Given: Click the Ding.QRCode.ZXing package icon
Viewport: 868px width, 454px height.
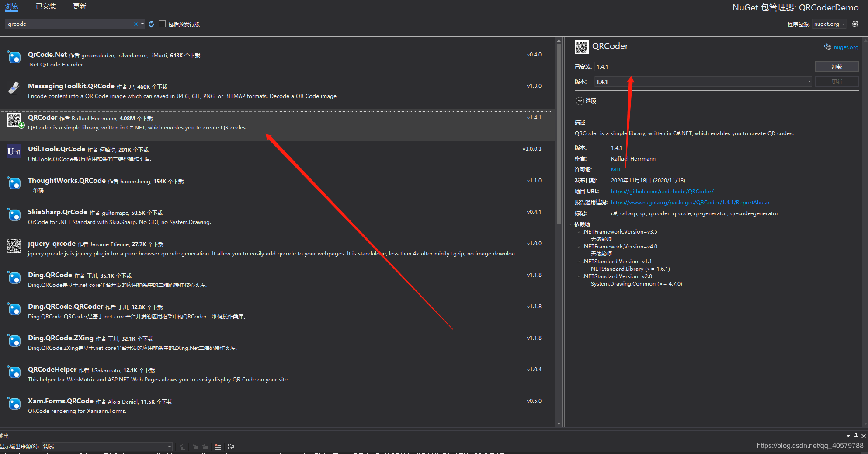Looking at the screenshot, I should click(14, 340).
